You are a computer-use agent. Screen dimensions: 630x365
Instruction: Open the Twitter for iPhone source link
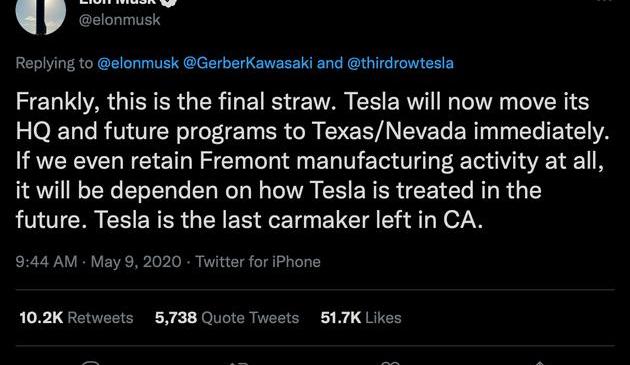click(x=258, y=262)
